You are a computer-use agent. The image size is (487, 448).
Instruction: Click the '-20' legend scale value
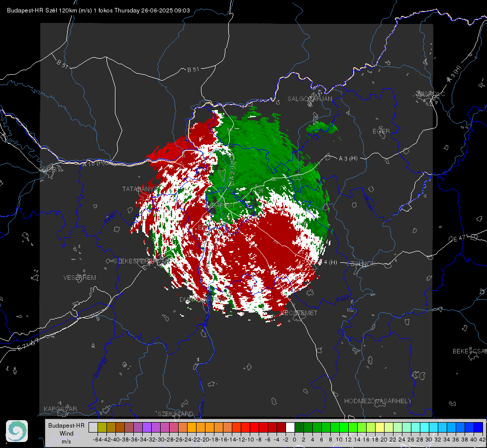[205, 440]
